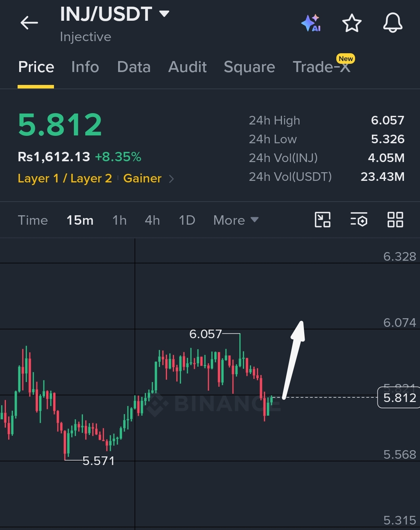This screenshot has height=530, width=420.
Task: Tap the 24h High value 6.057
Action: pyautogui.click(x=388, y=120)
